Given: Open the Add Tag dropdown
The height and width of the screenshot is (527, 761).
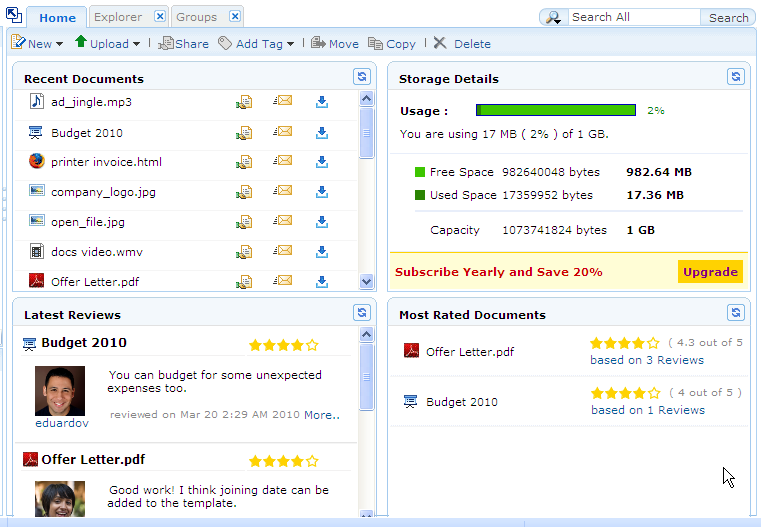Looking at the screenshot, I should [x=258, y=44].
